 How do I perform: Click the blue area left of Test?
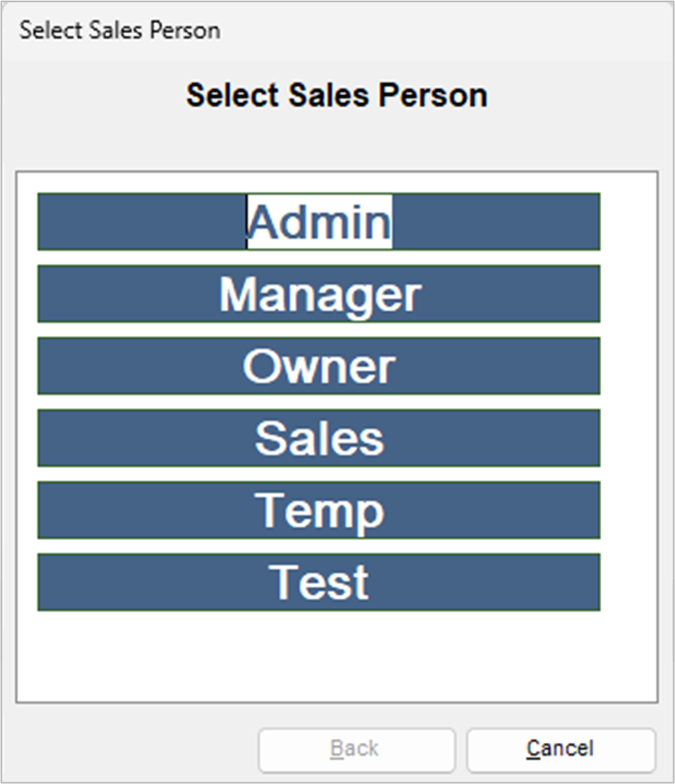pyautogui.click(x=146, y=582)
